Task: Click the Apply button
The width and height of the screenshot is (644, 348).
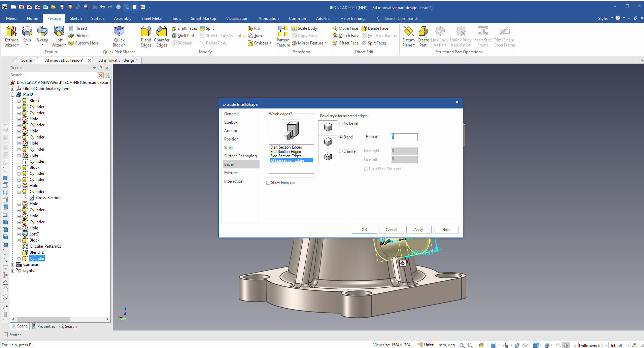Action: (x=418, y=230)
